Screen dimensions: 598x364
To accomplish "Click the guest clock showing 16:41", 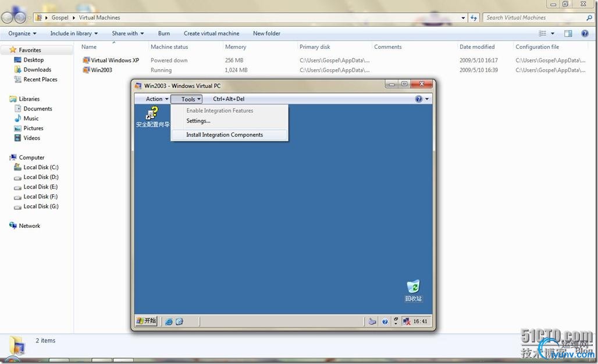I will coord(420,322).
